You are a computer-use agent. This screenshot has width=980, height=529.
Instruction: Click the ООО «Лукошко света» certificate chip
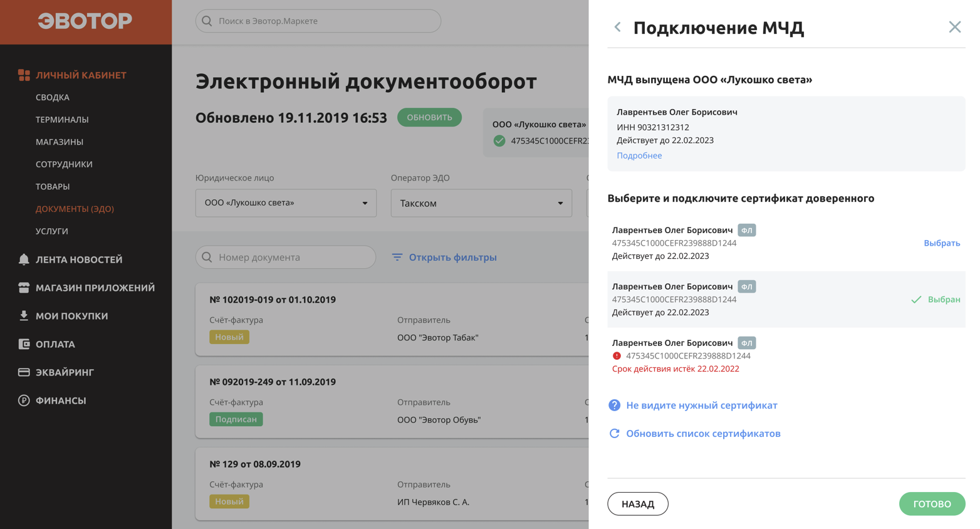(x=536, y=132)
